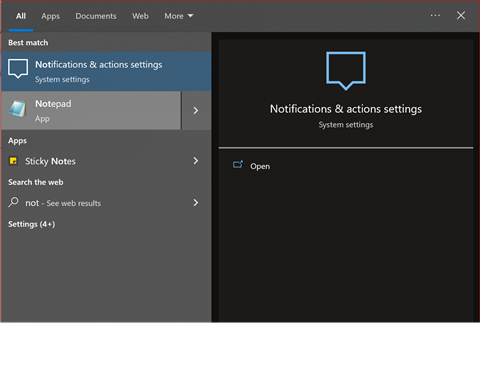Click the 'Apps' section heading

tap(17, 141)
